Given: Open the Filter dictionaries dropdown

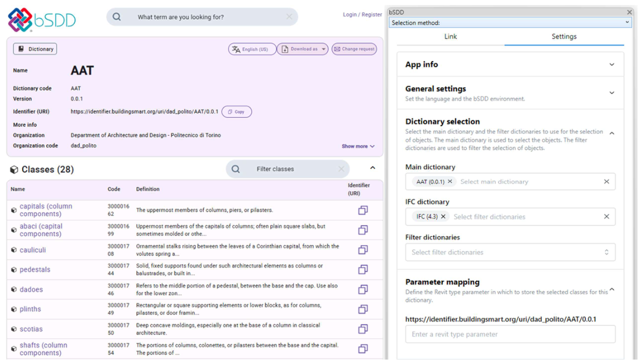Looking at the screenshot, I should (x=510, y=252).
